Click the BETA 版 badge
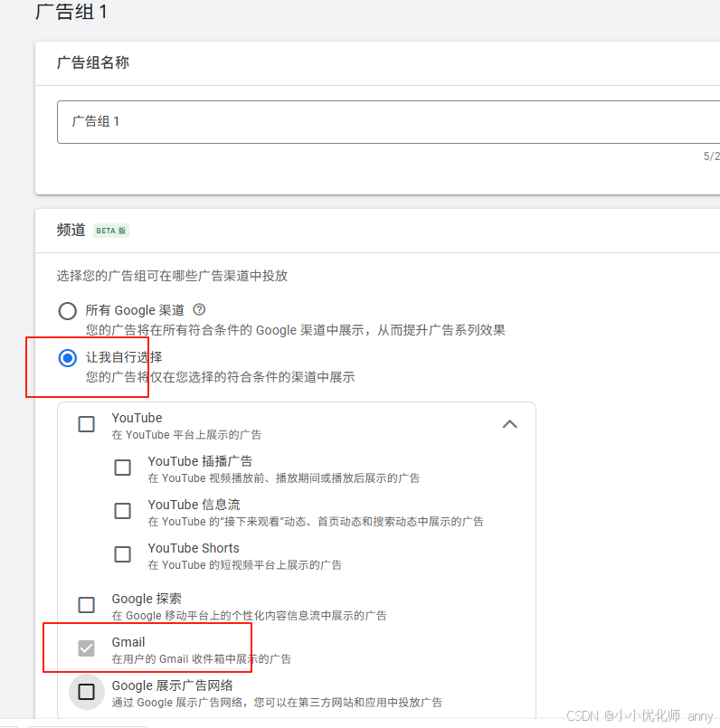Screen dimensions: 720x728 [111, 231]
